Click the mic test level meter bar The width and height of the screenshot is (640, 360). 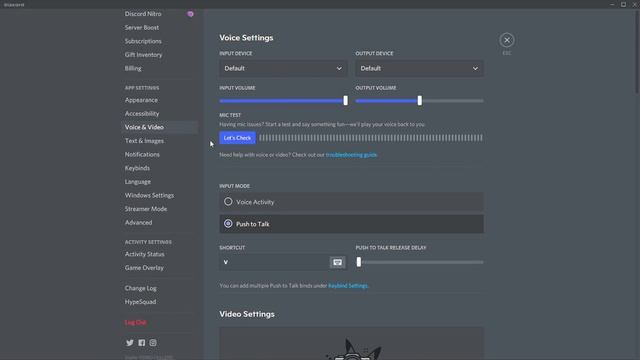[371, 138]
